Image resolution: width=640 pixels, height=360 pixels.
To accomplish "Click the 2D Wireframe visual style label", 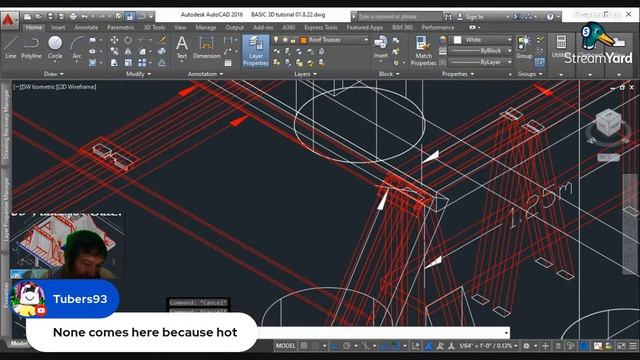I will [x=76, y=87].
